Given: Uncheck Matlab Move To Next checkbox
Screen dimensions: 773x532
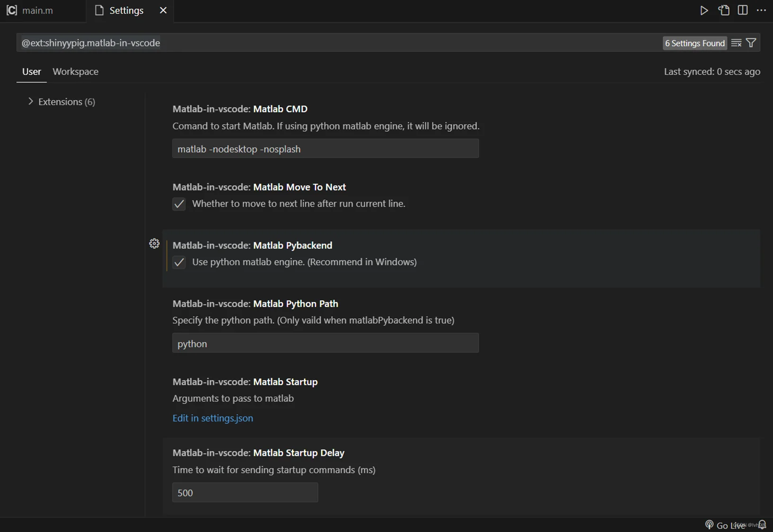Looking at the screenshot, I should coord(179,204).
